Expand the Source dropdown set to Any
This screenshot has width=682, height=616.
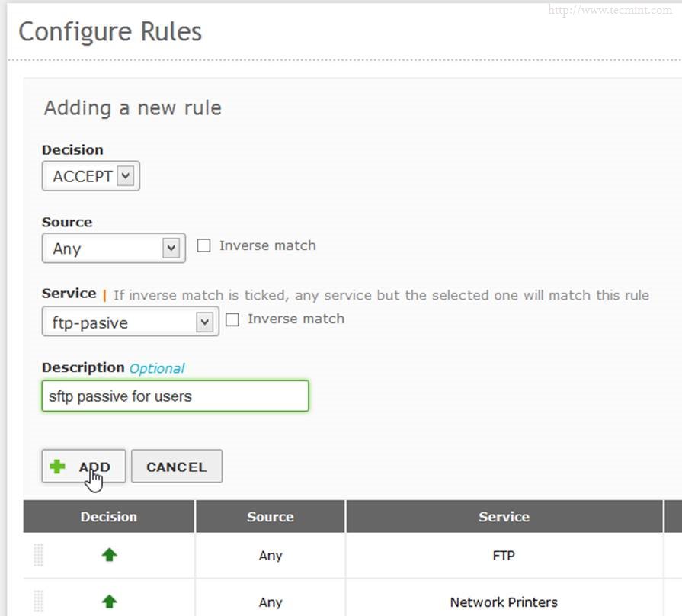114,249
